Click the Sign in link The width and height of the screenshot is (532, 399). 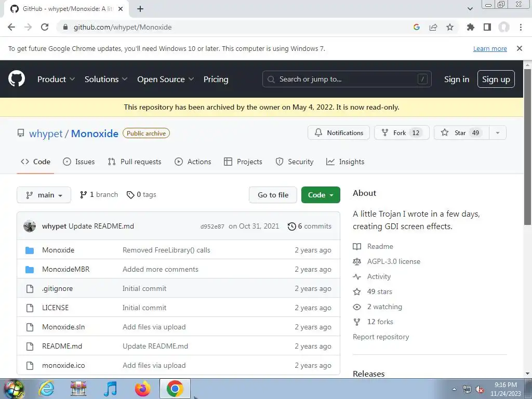click(457, 79)
